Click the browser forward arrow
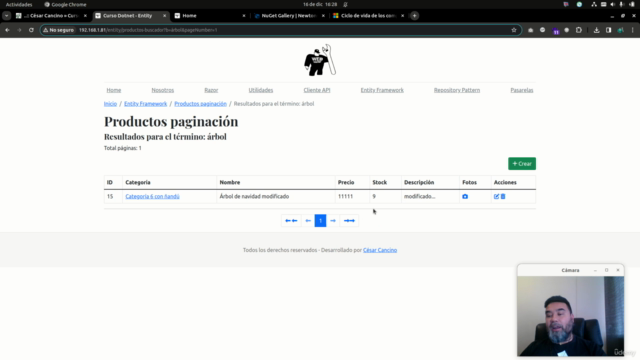 pos(19,30)
